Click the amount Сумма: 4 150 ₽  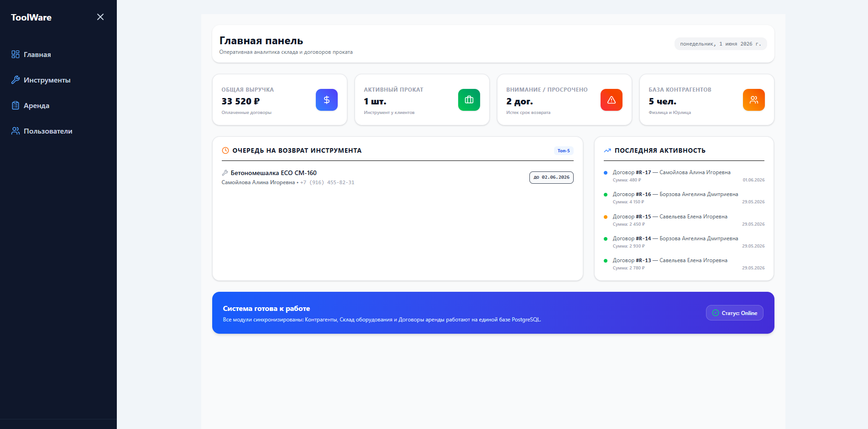[x=628, y=202]
